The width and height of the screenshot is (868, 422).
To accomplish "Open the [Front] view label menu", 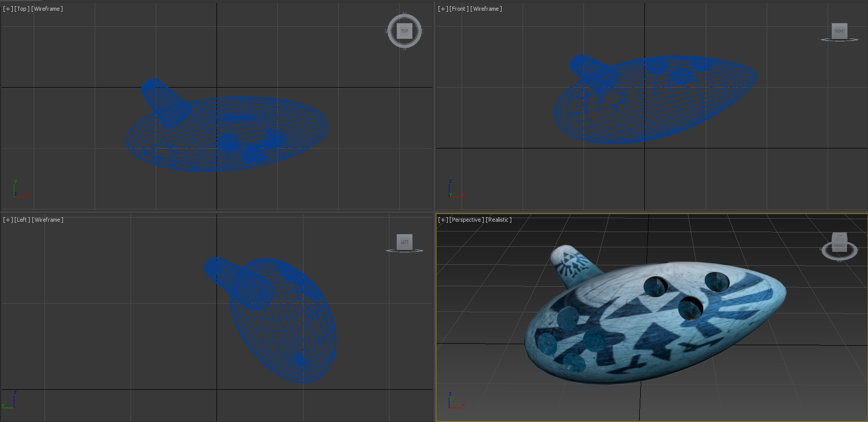I will 459,9.
